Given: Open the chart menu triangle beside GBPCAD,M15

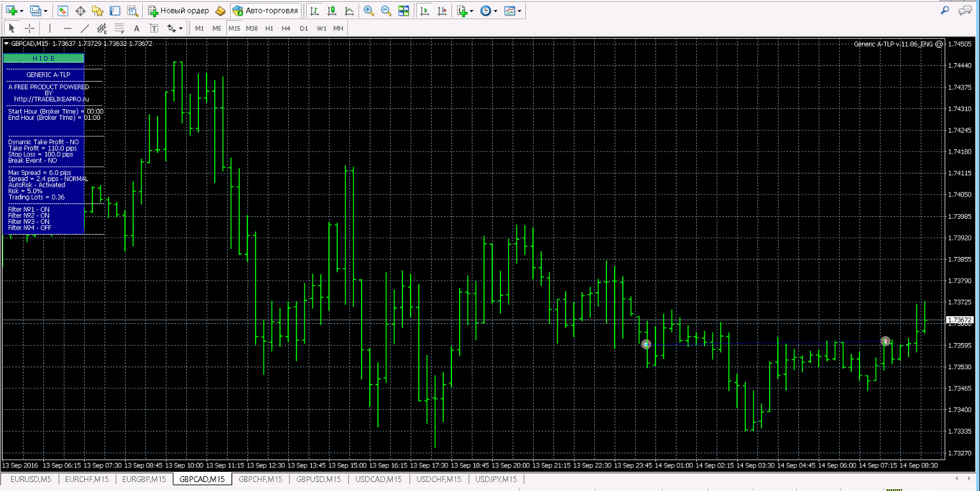Looking at the screenshot, I should click(x=7, y=44).
